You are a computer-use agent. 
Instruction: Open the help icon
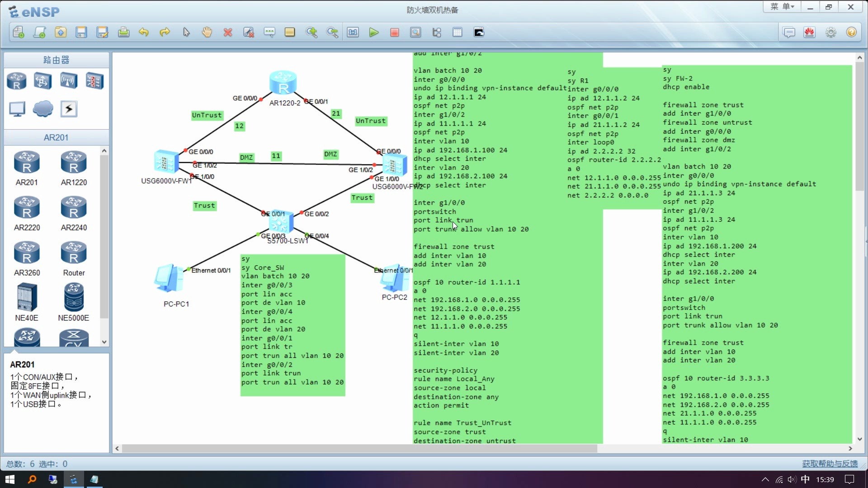[x=852, y=32]
